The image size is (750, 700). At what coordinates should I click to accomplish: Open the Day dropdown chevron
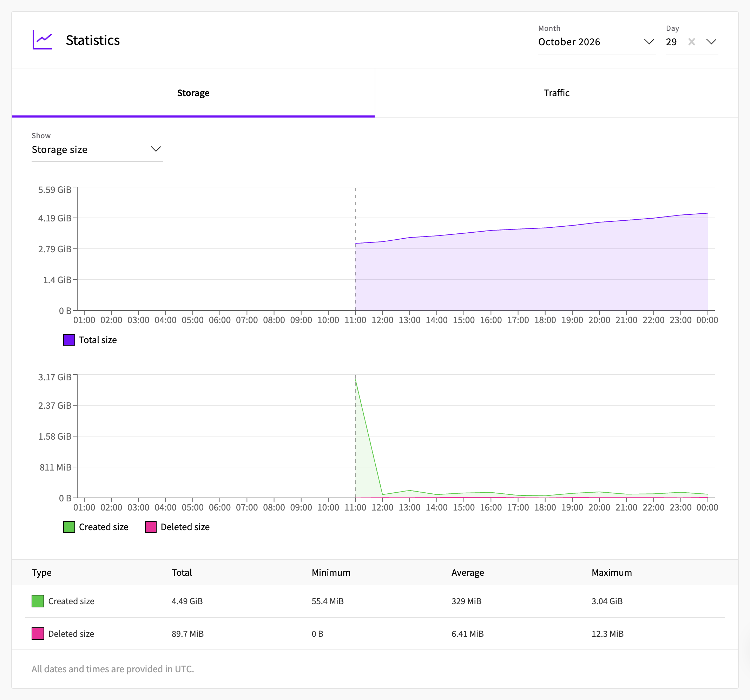(711, 42)
